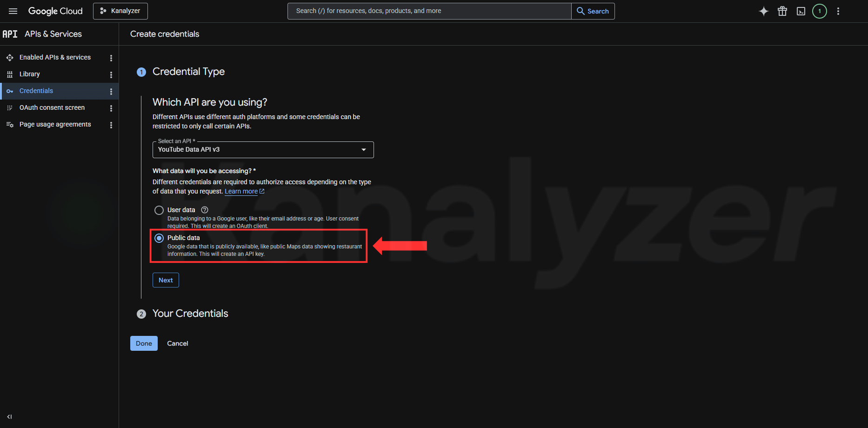Open the main navigation hamburger menu
This screenshot has width=868, height=428.
tap(13, 11)
